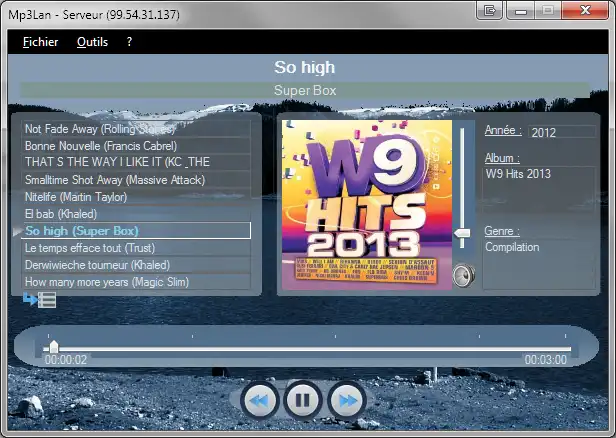Select 'Derwiwieche tourneur (Khaled)' track

tap(136, 265)
